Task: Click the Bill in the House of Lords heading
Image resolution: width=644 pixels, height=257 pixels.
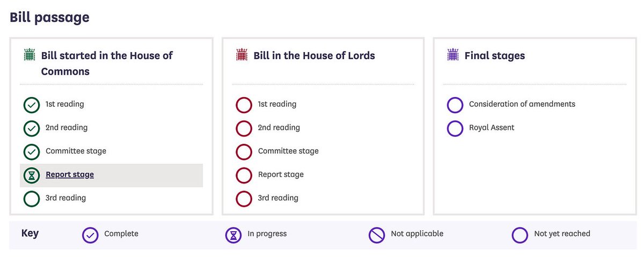Action: [x=314, y=55]
